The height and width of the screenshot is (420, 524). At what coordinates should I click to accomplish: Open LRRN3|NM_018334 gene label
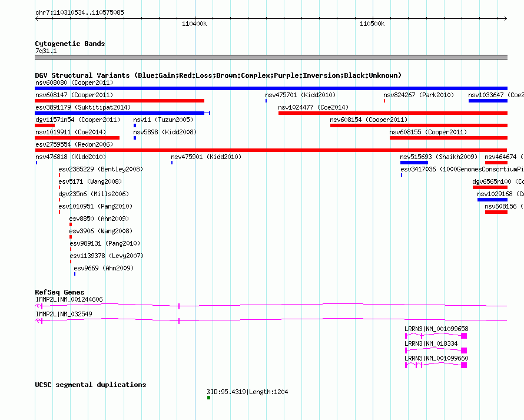point(431,343)
